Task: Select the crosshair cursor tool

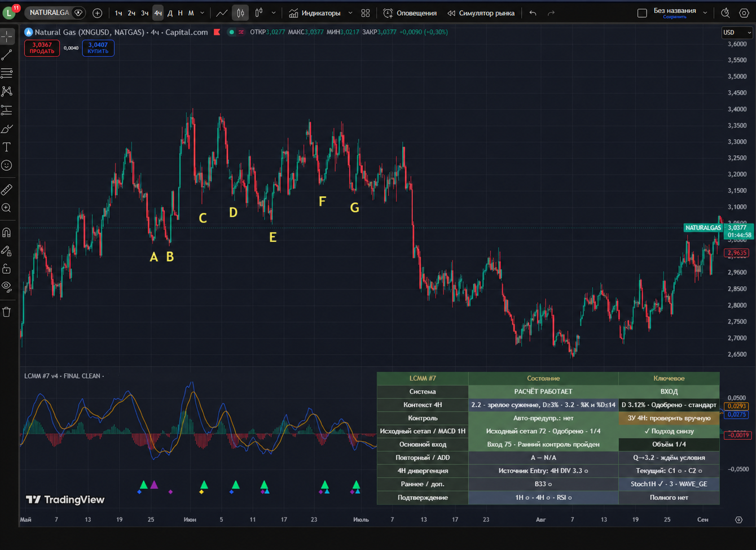Action: point(7,36)
